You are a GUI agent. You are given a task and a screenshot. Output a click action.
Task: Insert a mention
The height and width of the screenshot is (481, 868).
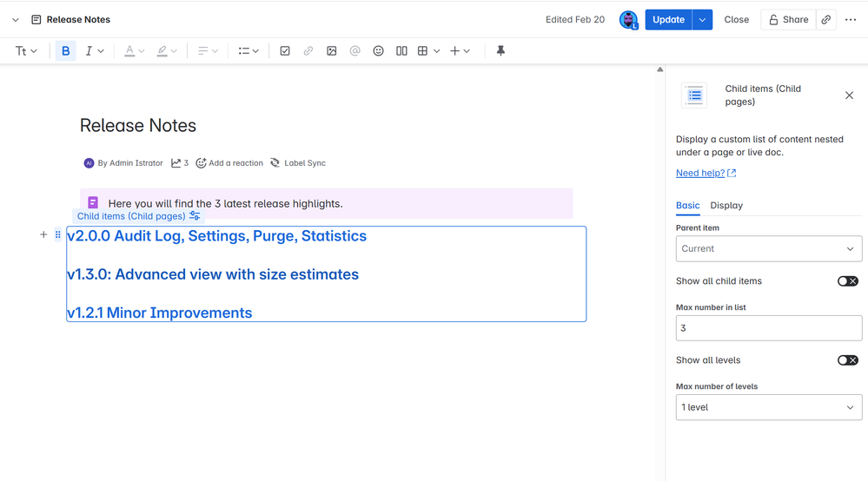354,51
